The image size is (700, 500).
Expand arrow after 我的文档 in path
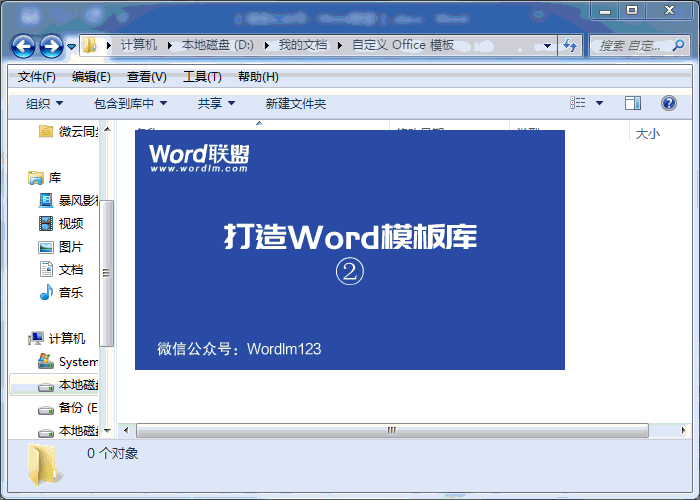[340, 46]
